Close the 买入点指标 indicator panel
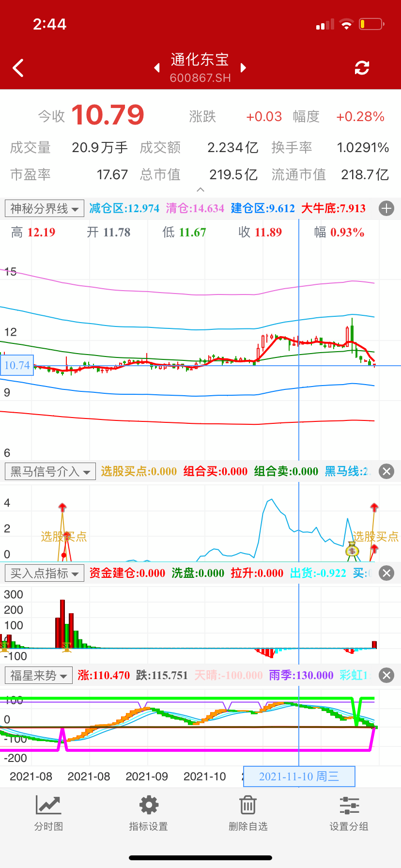The width and height of the screenshot is (401, 868). [x=386, y=573]
